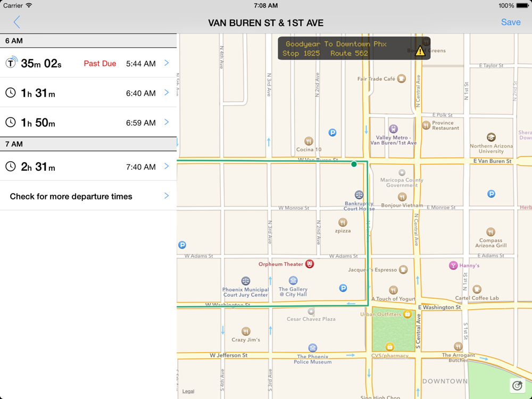Open the 7:40 AM departure chevron

coord(167,166)
